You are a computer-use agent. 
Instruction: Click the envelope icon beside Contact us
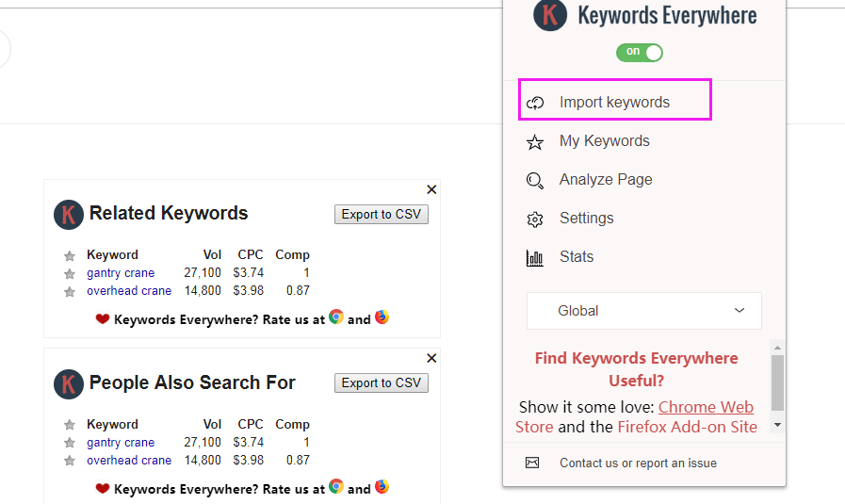[532, 463]
